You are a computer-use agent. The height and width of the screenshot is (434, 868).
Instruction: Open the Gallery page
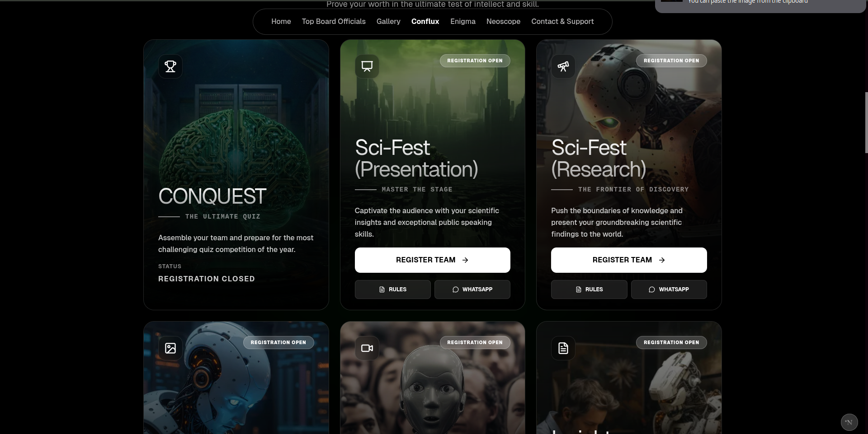coord(388,21)
